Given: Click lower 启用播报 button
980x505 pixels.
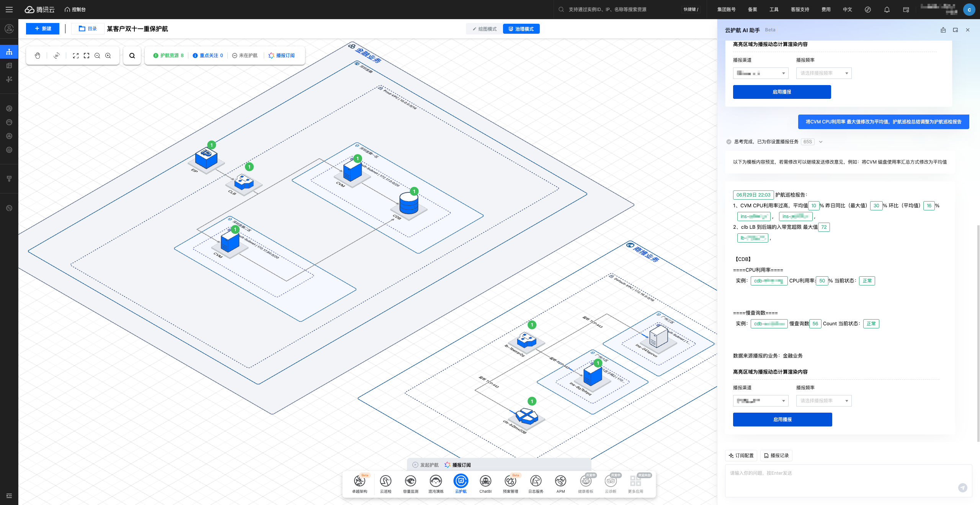Looking at the screenshot, I should [782, 420].
